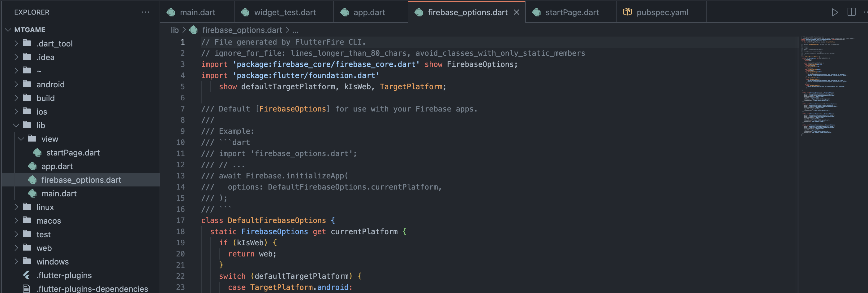Click the 'return web;' code line
This screenshot has height=293, width=868.
click(x=252, y=254)
